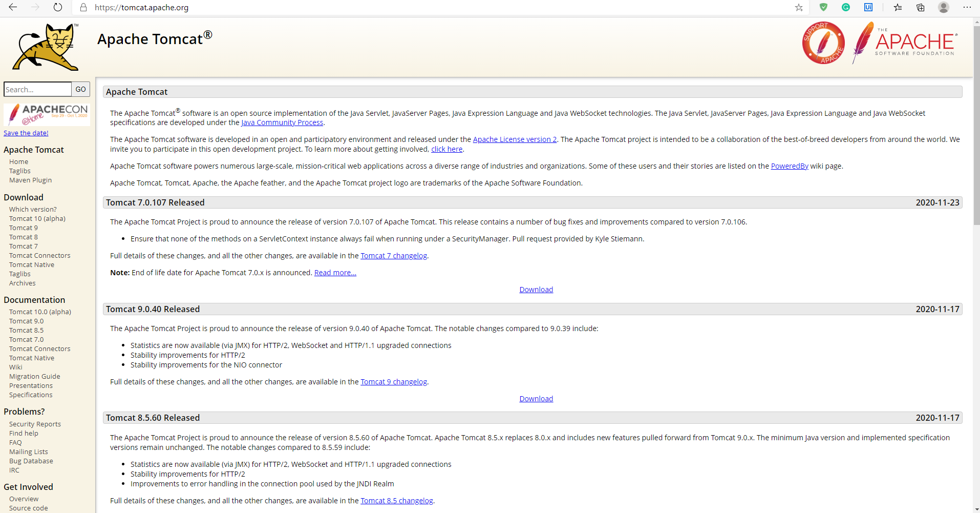Click the scrollbar down arrow
Image resolution: width=980 pixels, height=513 pixels.
coord(976,509)
